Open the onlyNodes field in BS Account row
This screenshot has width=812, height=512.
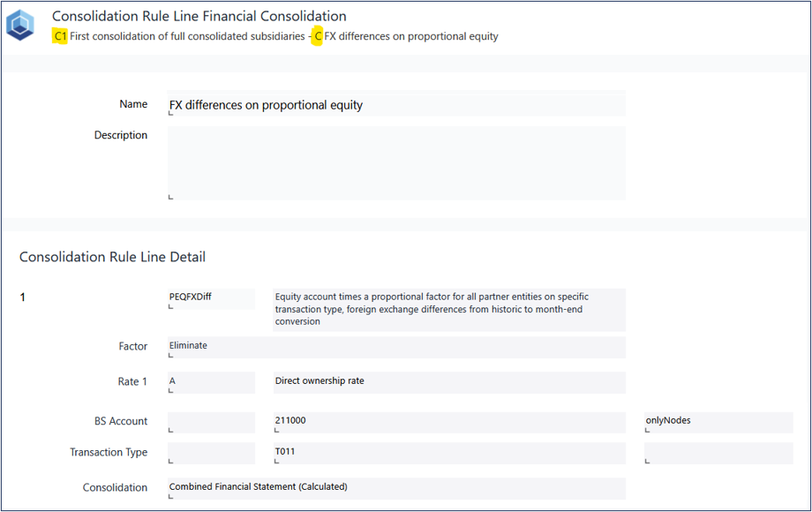click(718, 421)
